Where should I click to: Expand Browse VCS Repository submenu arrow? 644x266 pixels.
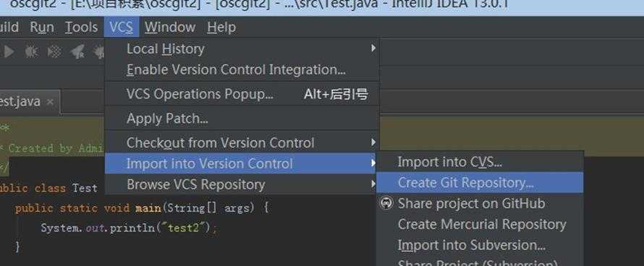point(373,184)
